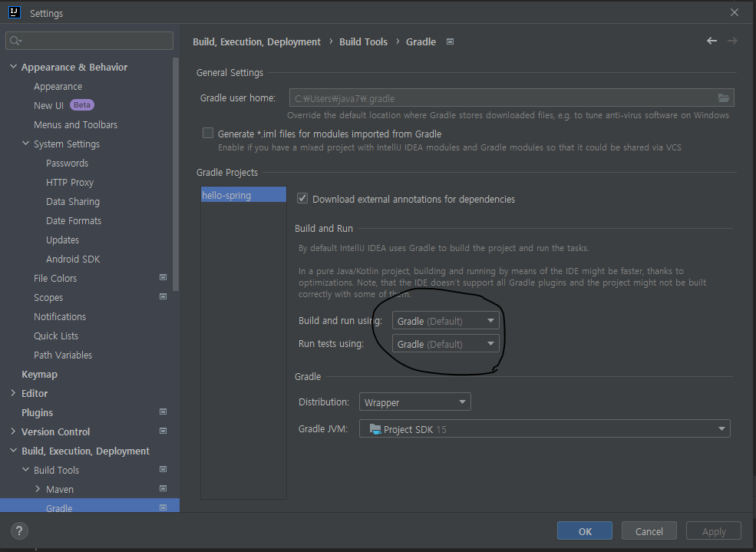
Task: Click the IntelliJ IDEA logo icon
Action: click(x=15, y=12)
